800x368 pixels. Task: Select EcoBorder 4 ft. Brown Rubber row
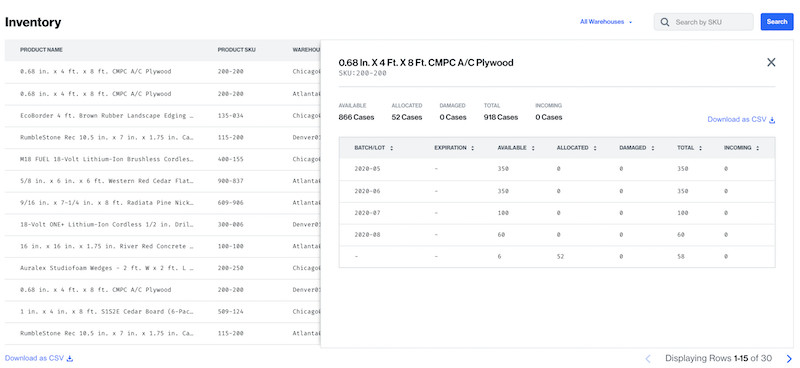coord(162,116)
